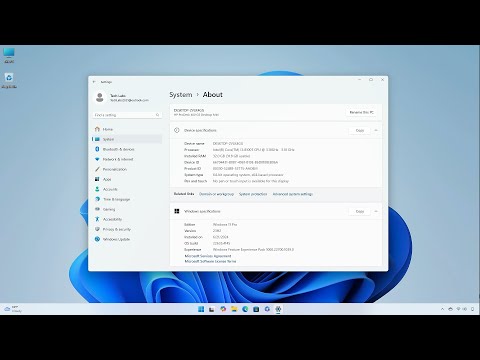Select the This PC desktop icon

pyautogui.click(x=9, y=55)
